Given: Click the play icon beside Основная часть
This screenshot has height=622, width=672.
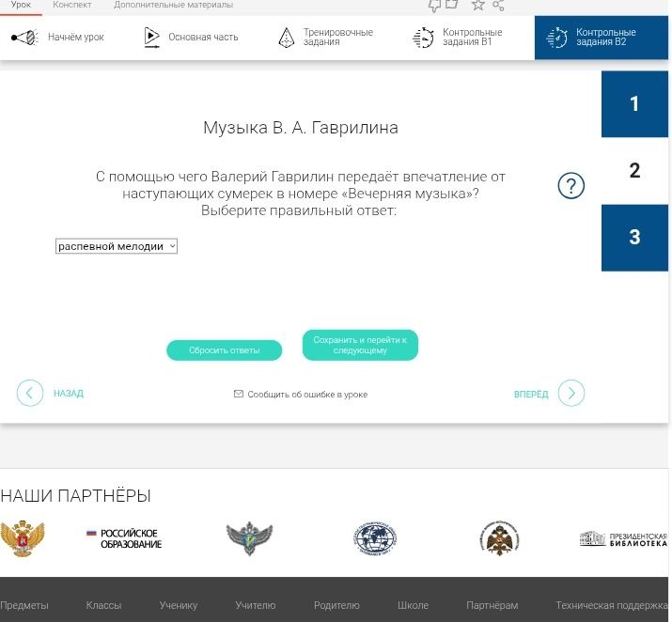Looking at the screenshot, I should [x=151, y=38].
